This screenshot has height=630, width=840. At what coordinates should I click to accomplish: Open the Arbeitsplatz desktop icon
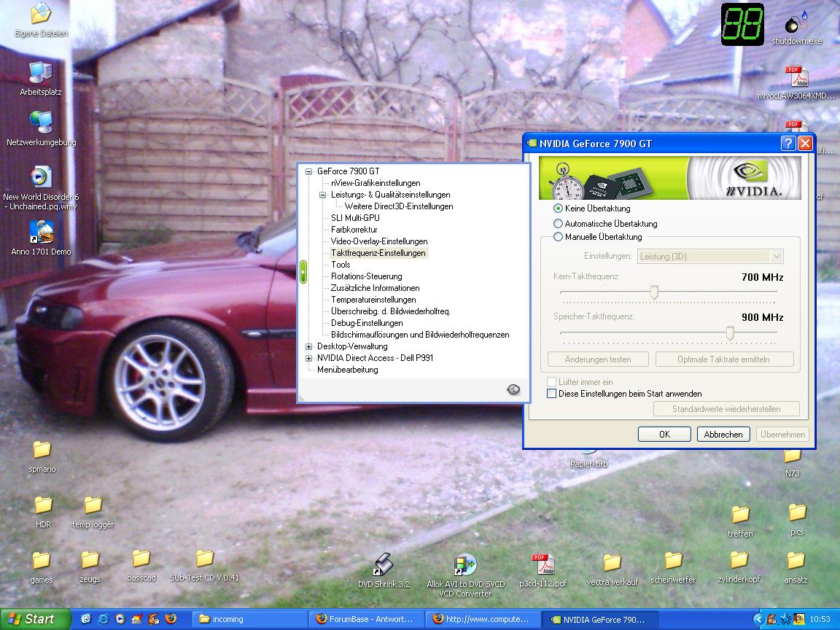(x=41, y=79)
